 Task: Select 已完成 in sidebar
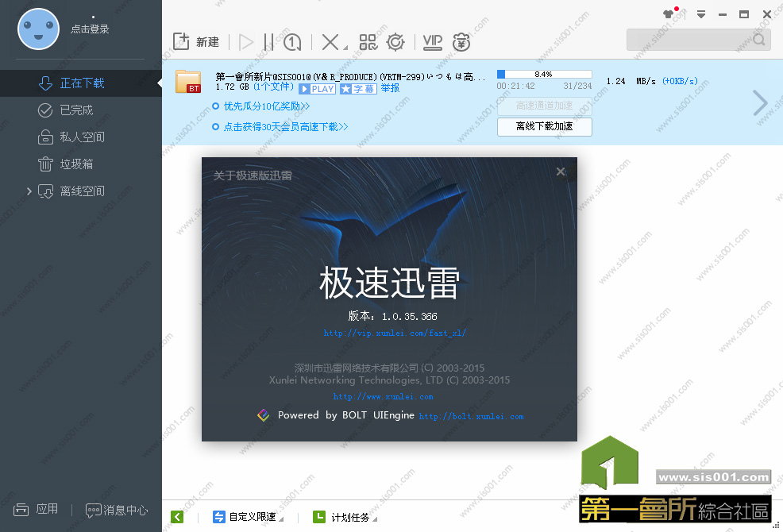(81, 110)
